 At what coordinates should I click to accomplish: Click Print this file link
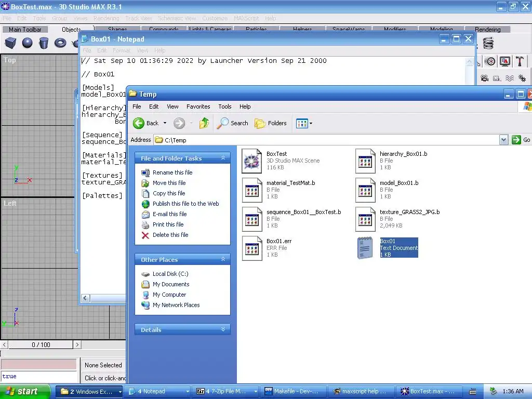[168, 224]
